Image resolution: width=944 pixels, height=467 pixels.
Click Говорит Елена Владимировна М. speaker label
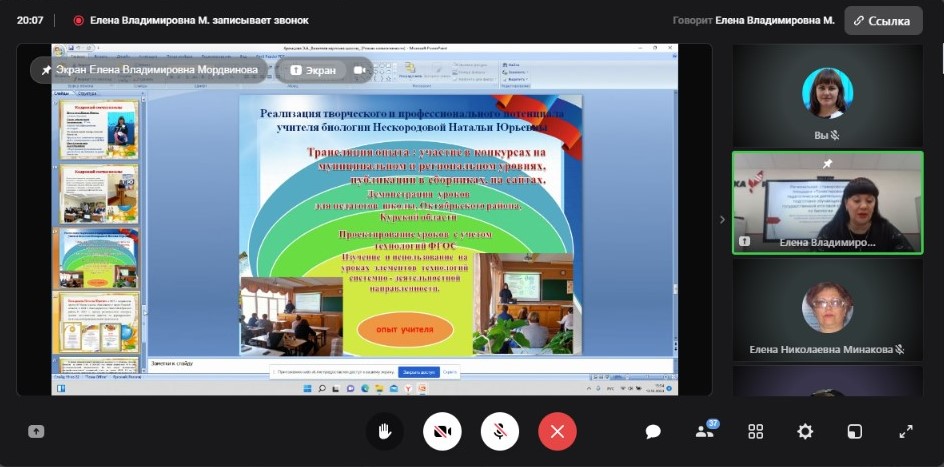pyautogui.click(x=754, y=20)
